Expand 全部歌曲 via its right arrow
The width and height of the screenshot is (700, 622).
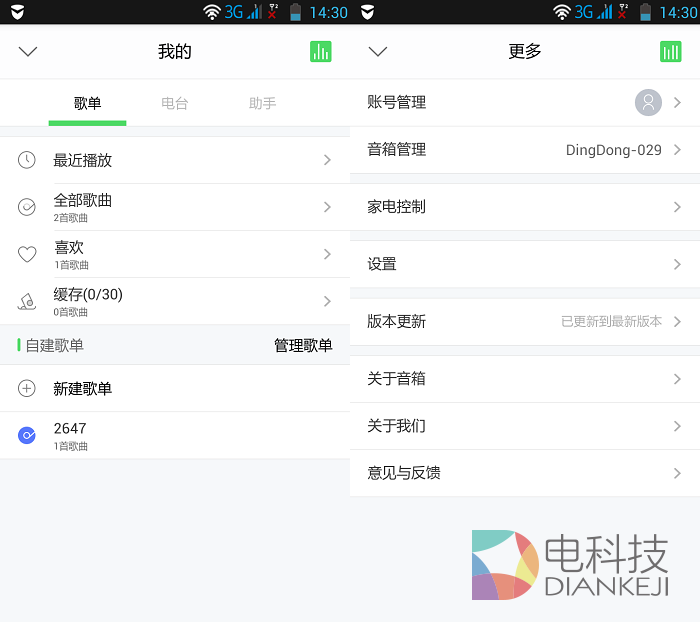coord(327,207)
